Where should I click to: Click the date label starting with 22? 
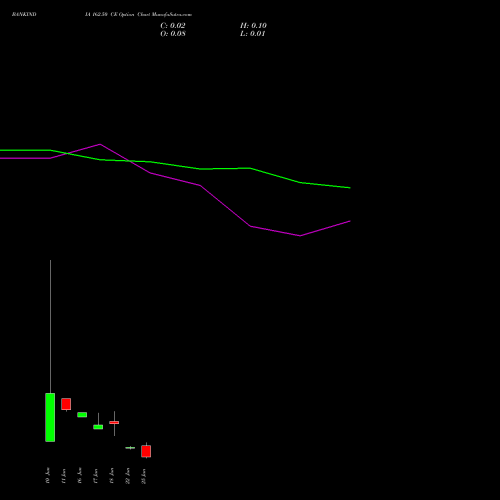click(128, 476)
